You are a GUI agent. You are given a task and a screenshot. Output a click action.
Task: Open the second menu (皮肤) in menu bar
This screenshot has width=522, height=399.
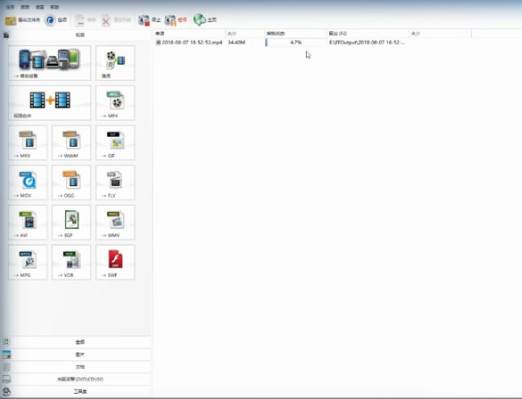25,7
